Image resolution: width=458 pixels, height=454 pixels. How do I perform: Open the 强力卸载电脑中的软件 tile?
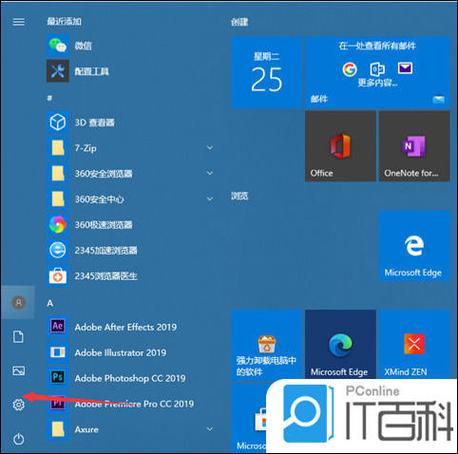266,345
